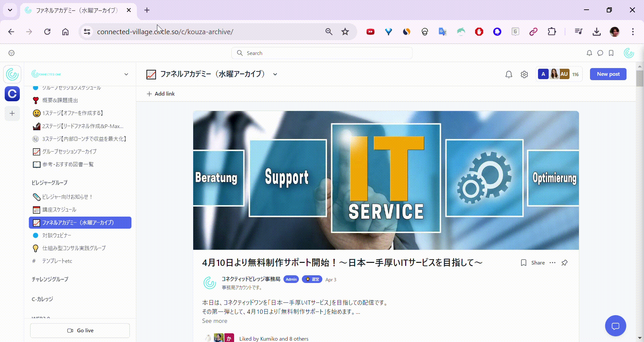Open post more-actions ellipsis menu
The height and width of the screenshot is (342, 644).
(552, 263)
